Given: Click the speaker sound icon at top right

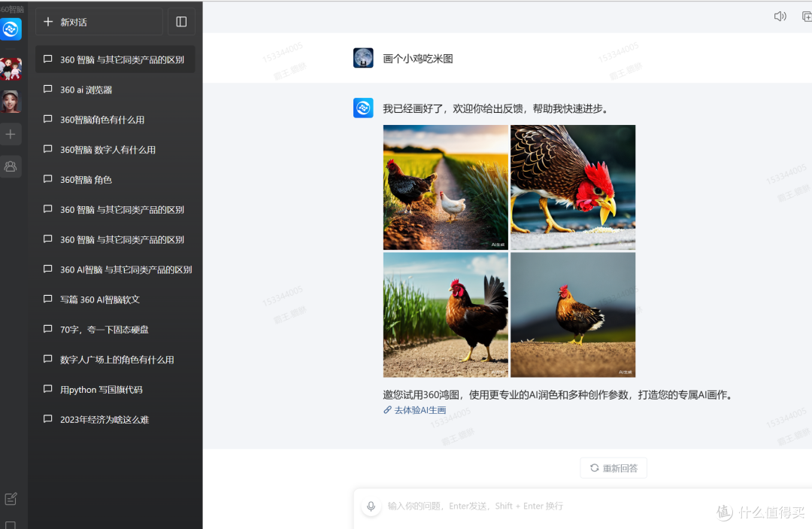Looking at the screenshot, I should [780, 16].
